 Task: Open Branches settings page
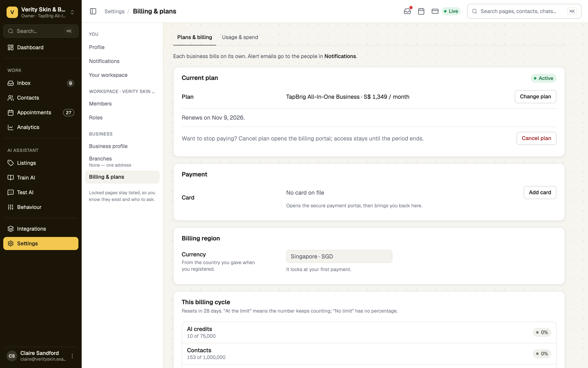pos(122,162)
